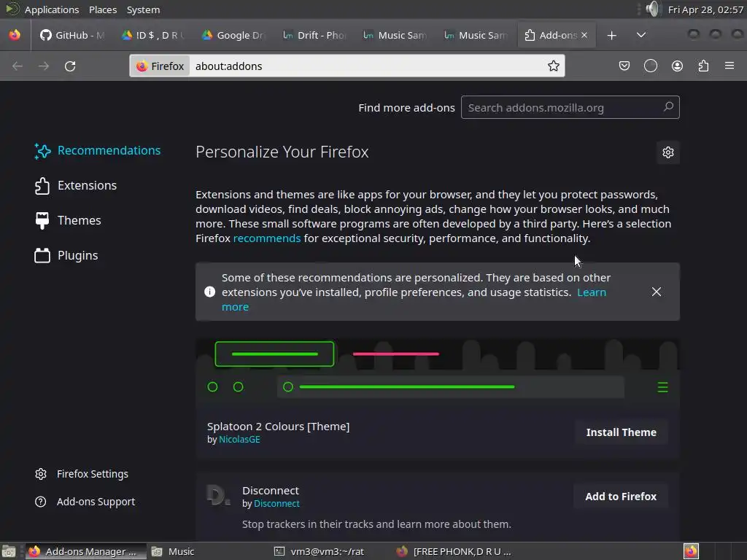Switch to the !D $ , D R U tab
The height and width of the screenshot is (560, 747).
153,35
